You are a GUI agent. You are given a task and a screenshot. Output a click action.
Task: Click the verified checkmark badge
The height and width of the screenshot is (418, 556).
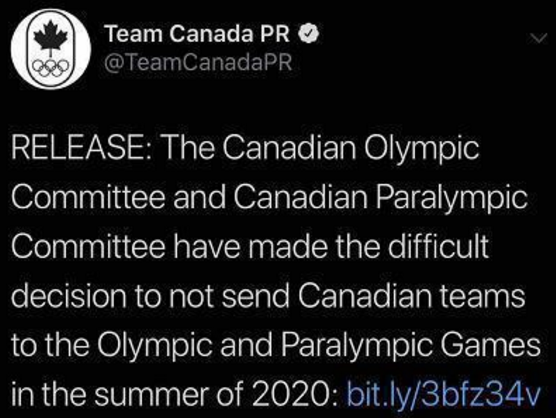pyautogui.click(x=310, y=34)
